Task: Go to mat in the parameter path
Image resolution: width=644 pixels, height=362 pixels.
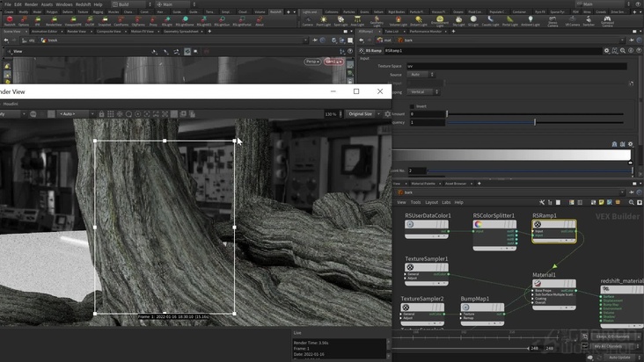Action: (x=384, y=40)
